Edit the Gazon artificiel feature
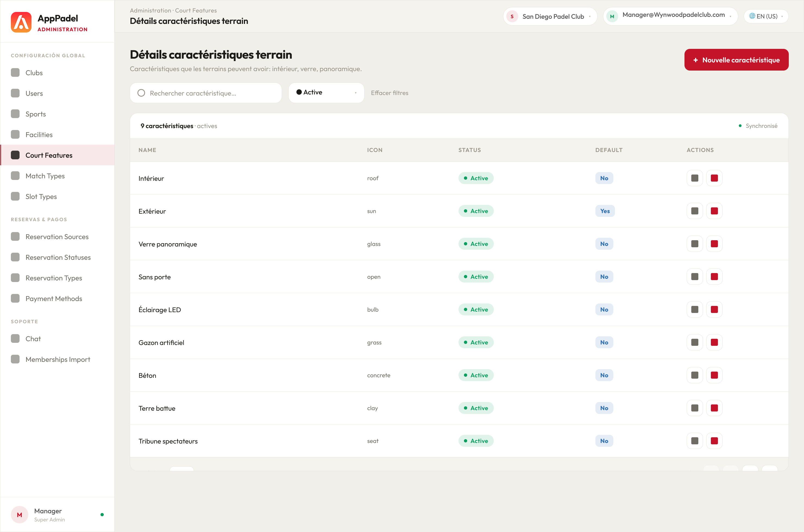 [x=695, y=342]
